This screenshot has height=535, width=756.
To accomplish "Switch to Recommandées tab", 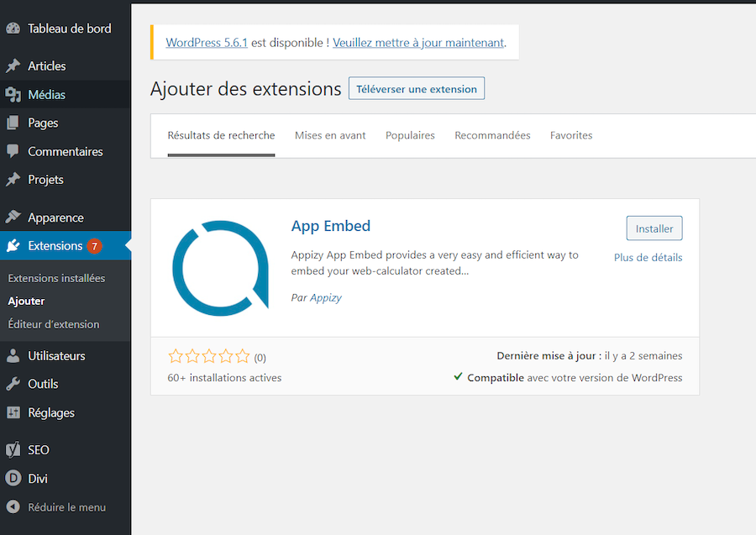I will [x=492, y=135].
